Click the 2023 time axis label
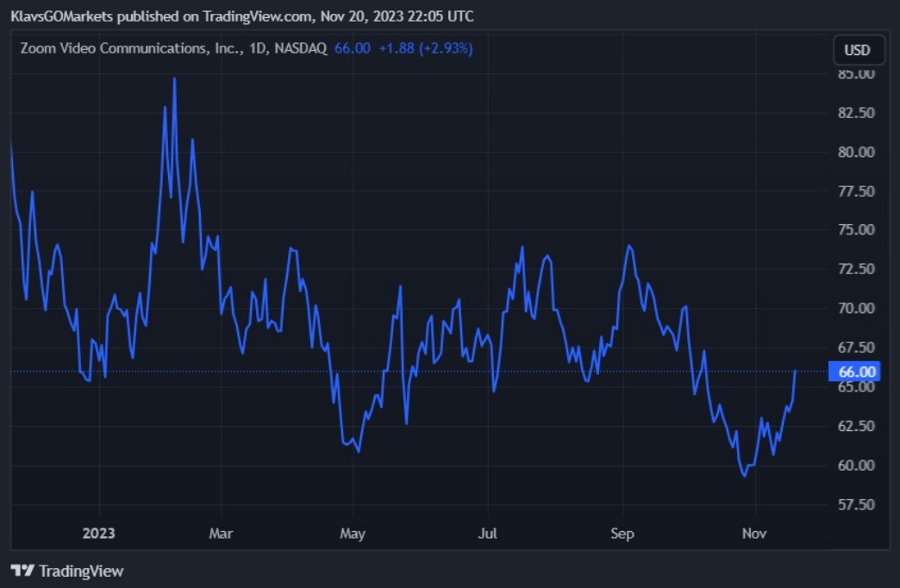The height and width of the screenshot is (588, 900). point(99,534)
